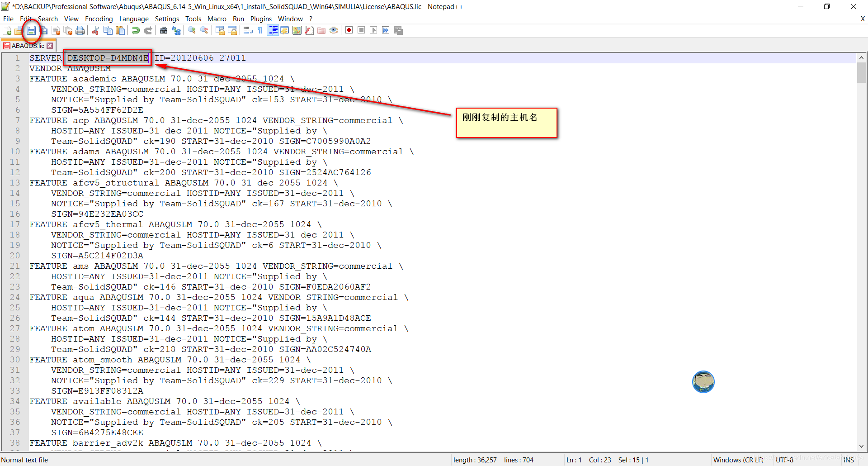The width and height of the screenshot is (868, 466).
Task: Click the Cut scissors icon
Action: (x=95, y=30)
